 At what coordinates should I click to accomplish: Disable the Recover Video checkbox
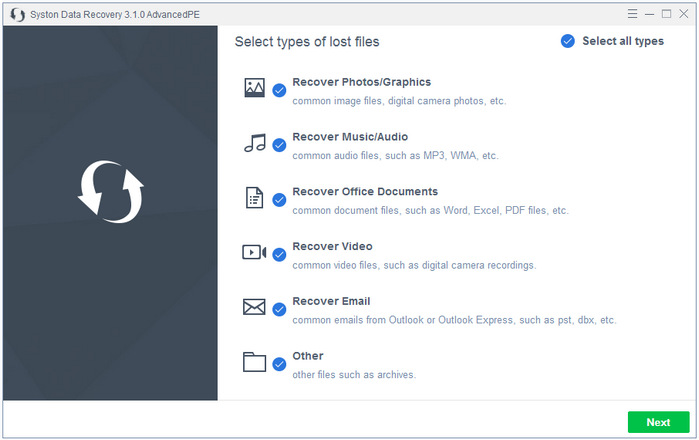point(279,255)
